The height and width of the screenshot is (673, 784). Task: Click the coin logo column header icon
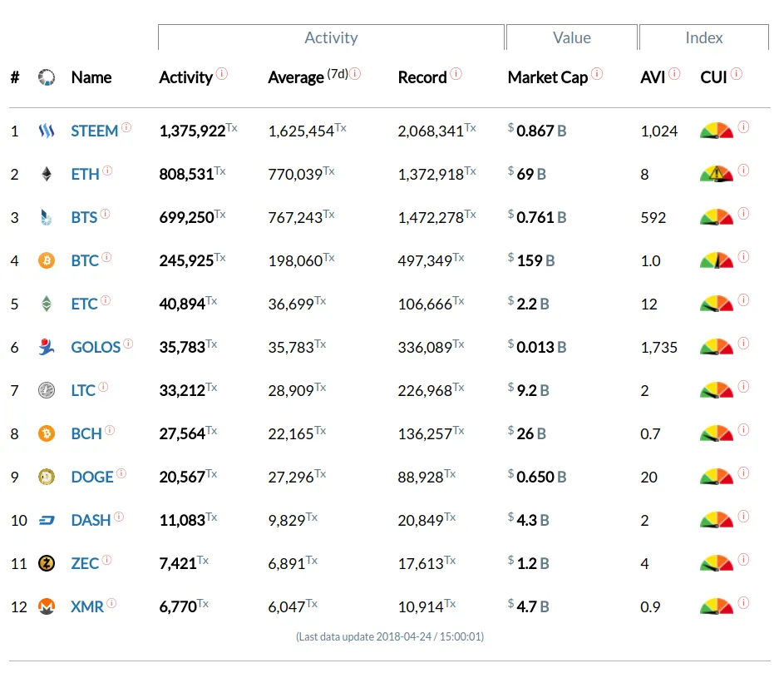point(47,77)
